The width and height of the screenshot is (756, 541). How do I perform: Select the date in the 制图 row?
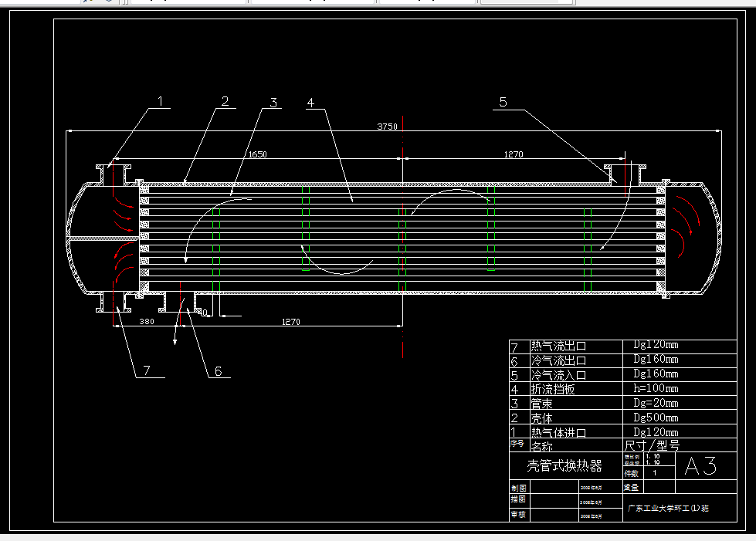(591, 488)
